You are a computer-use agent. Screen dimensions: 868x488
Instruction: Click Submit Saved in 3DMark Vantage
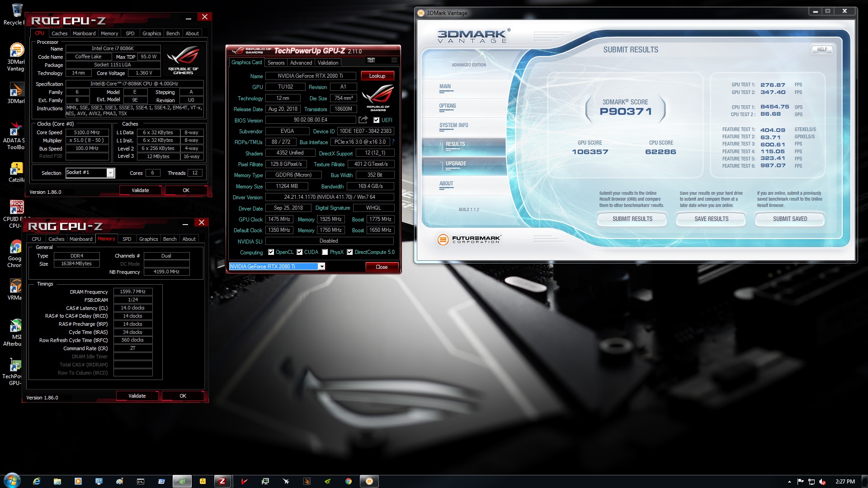pyautogui.click(x=790, y=219)
